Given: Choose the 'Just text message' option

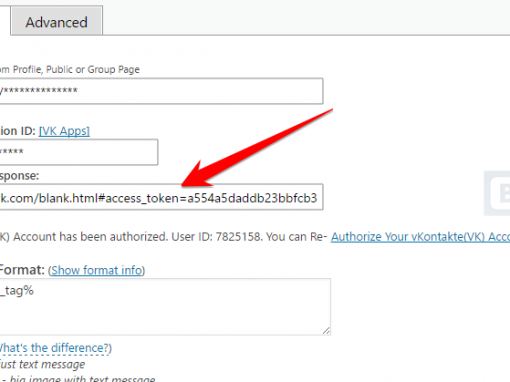Looking at the screenshot, I should point(42,364).
